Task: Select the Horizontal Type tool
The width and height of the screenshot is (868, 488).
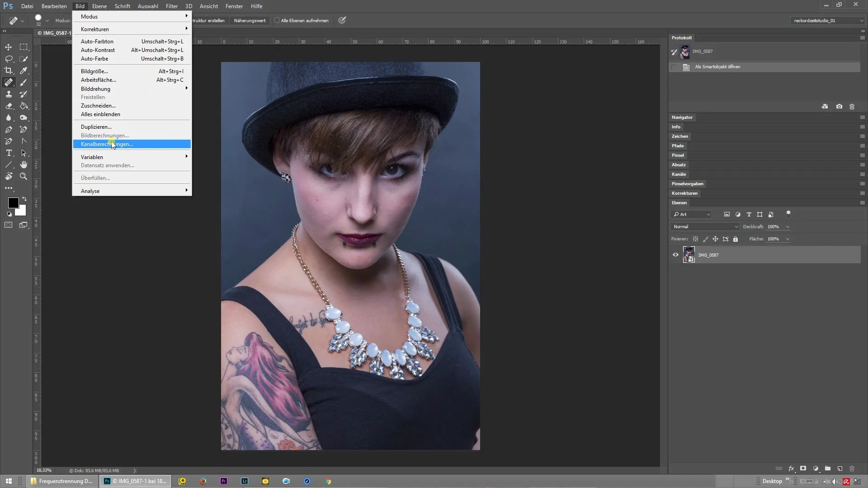Action: pyautogui.click(x=9, y=153)
